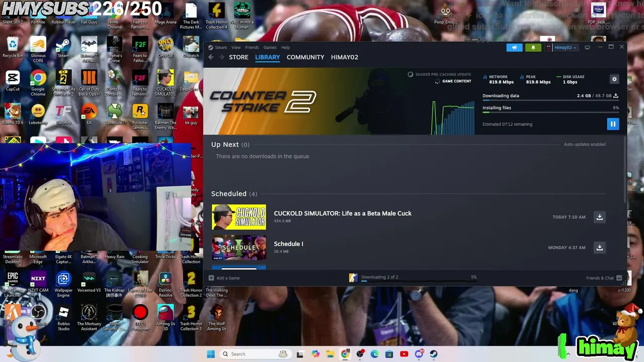Go forward using Steam forward arrow

tap(221, 57)
